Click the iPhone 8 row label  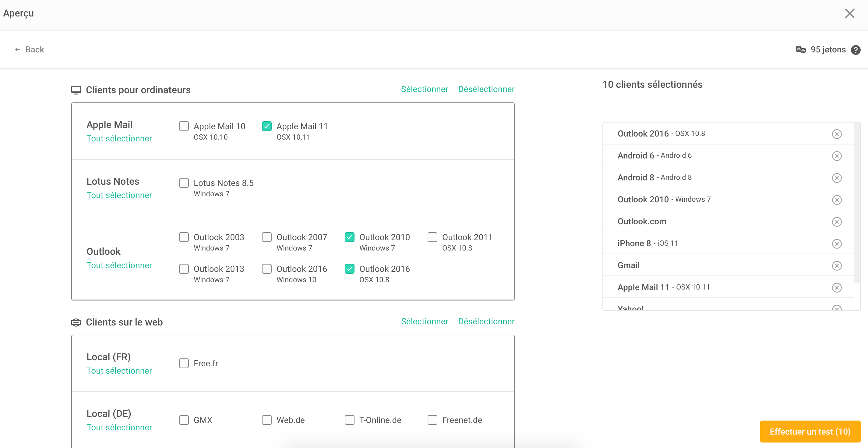click(x=634, y=244)
